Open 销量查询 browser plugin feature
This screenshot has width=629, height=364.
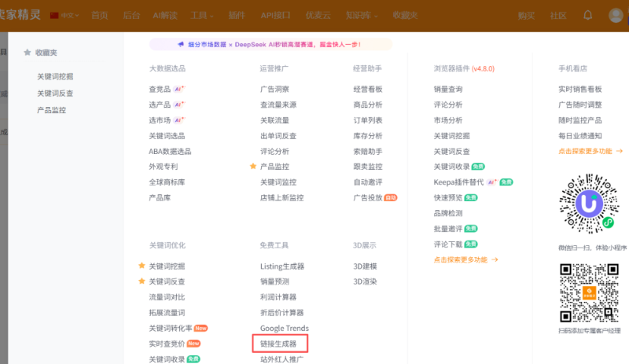point(448,89)
